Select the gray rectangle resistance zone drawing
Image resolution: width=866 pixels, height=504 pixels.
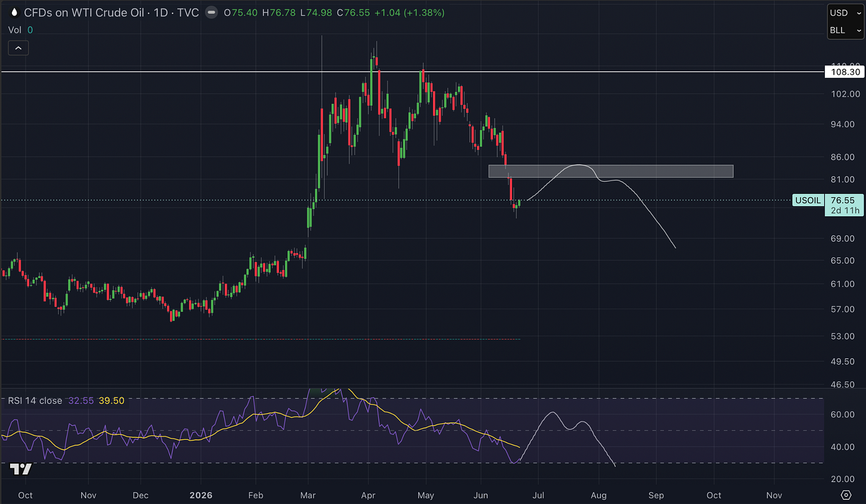tap(611, 171)
